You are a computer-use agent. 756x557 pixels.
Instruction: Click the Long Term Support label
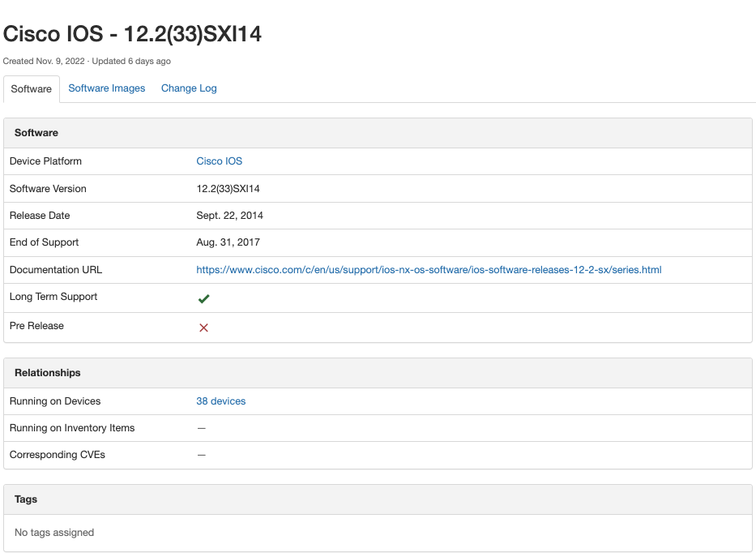(53, 297)
